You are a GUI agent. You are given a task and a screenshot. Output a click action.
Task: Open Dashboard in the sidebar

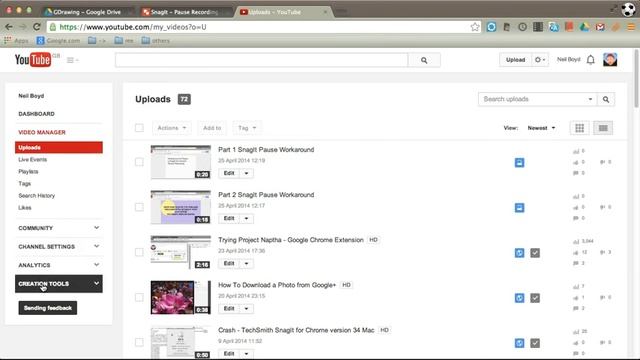(x=36, y=114)
